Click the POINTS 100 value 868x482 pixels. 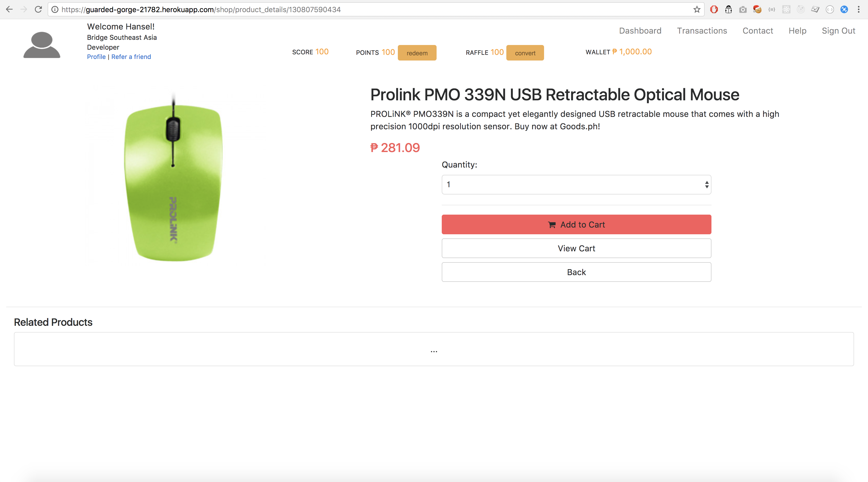(x=375, y=52)
